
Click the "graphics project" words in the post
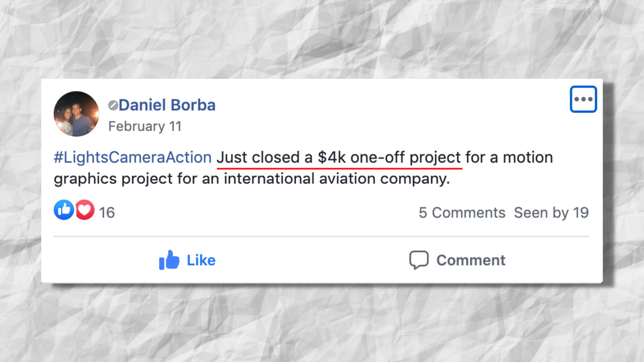(113, 179)
